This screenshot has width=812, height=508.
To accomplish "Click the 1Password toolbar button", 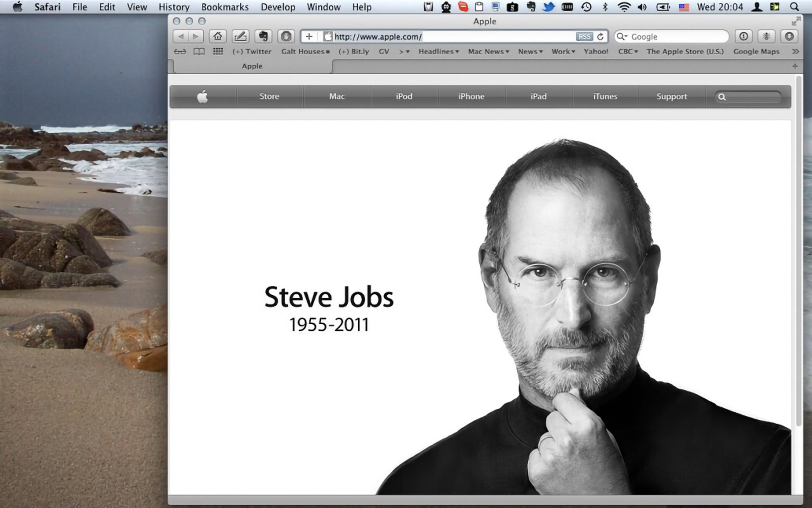I will tap(743, 36).
